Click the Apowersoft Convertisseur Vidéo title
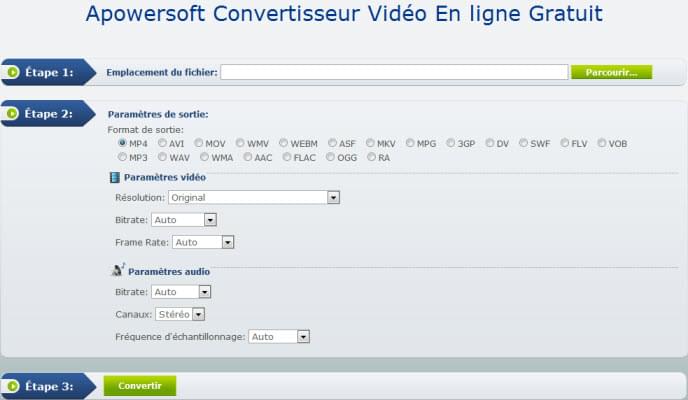The height and width of the screenshot is (400, 688). [344, 14]
